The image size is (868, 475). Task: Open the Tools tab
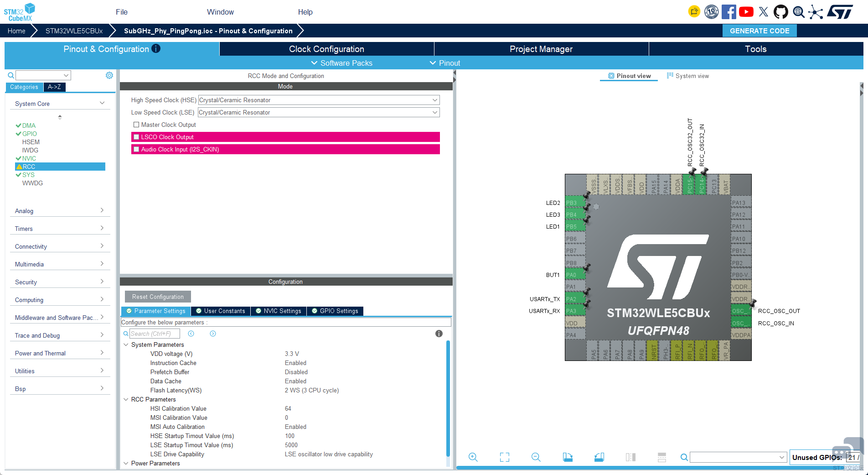tap(756, 49)
